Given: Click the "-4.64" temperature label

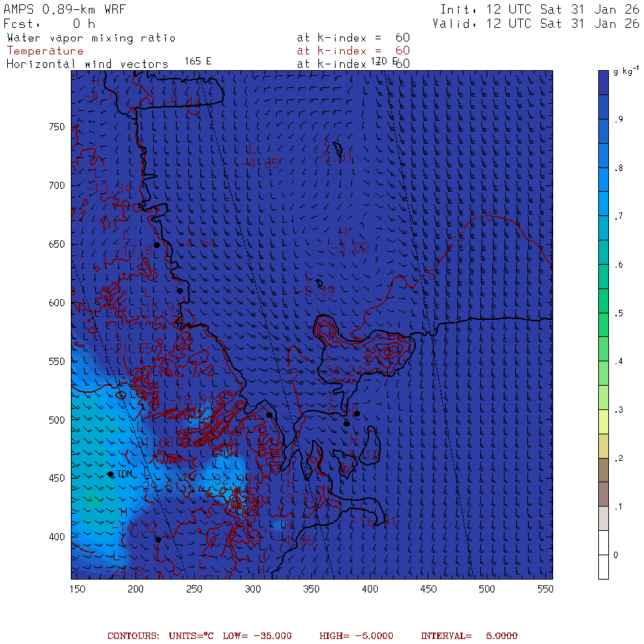Looking at the screenshot, I should point(198,243).
